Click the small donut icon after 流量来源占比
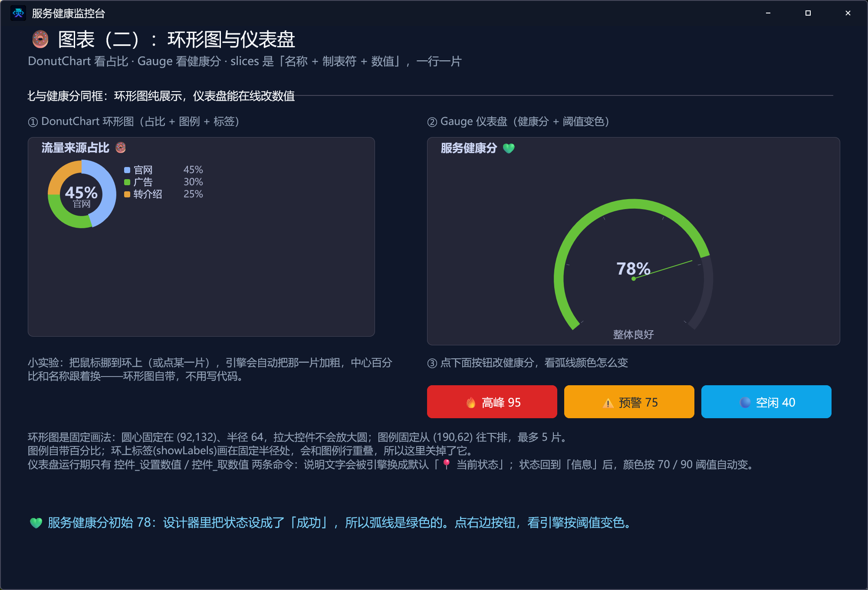The image size is (868, 590). click(121, 147)
